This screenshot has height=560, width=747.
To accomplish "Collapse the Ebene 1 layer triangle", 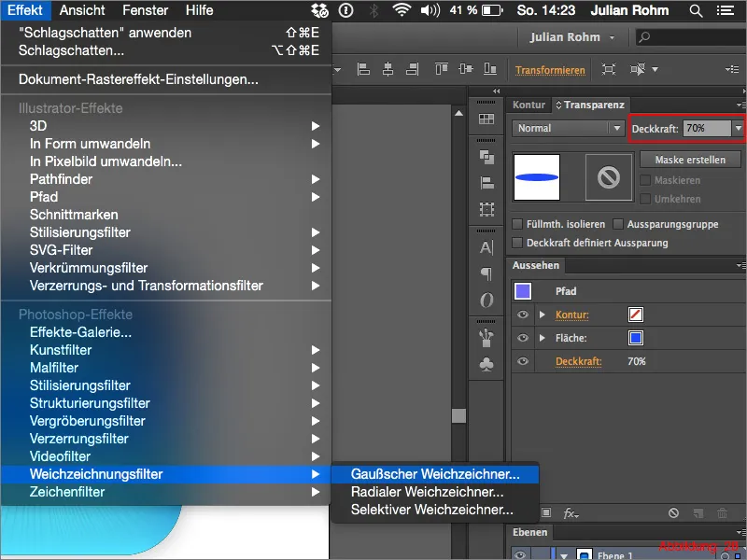I will click(x=564, y=555).
